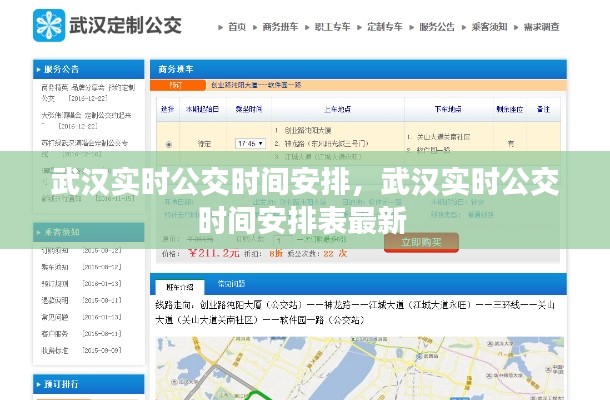Viewport: 610px width, 400px height.
Task: Select the radio button in the schedule row
Action: pyautogui.click(x=168, y=144)
